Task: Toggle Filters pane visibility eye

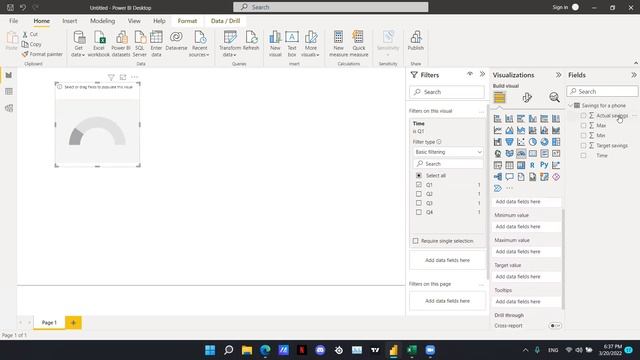Action: [x=470, y=74]
